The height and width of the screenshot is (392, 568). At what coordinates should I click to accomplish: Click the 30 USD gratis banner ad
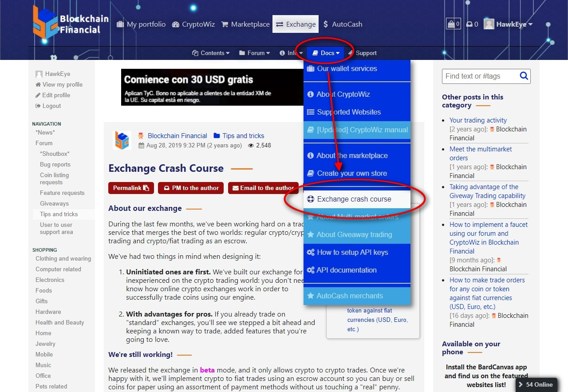[x=213, y=87]
